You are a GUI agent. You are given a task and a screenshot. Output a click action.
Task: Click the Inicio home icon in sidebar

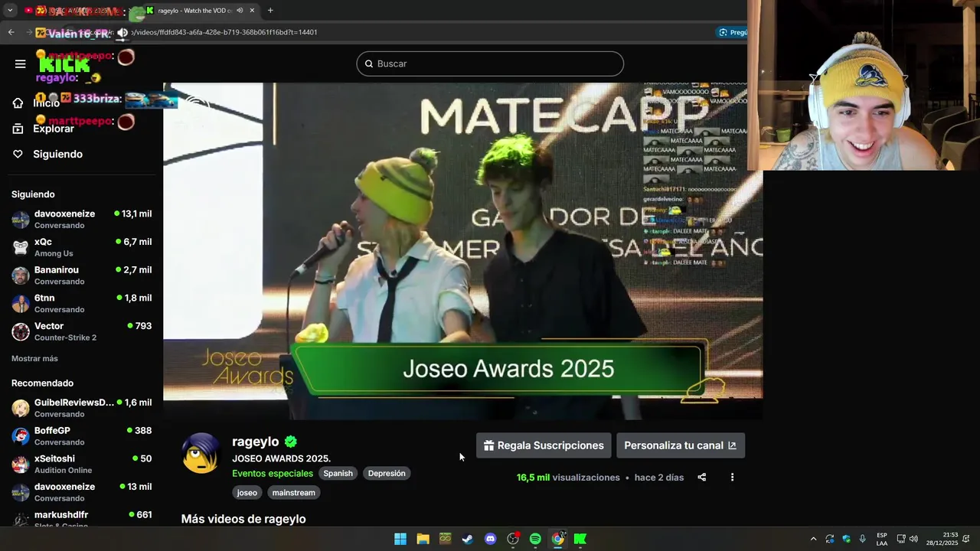(x=18, y=103)
